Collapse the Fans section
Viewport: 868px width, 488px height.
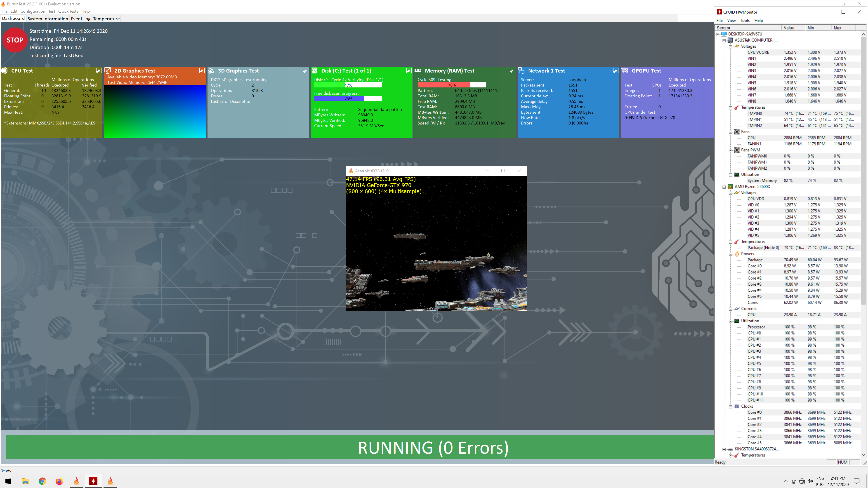(x=731, y=132)
